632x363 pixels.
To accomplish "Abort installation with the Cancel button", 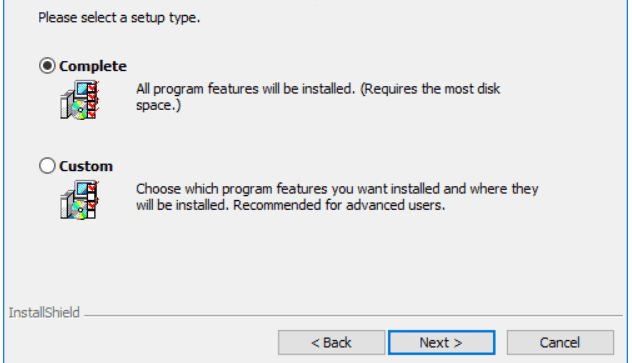I will click(560, 342).
